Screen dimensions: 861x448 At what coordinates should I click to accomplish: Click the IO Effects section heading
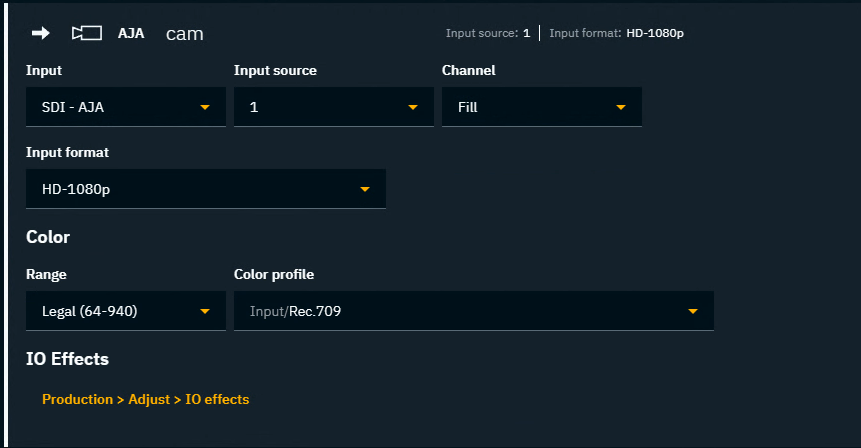(67, 358)
